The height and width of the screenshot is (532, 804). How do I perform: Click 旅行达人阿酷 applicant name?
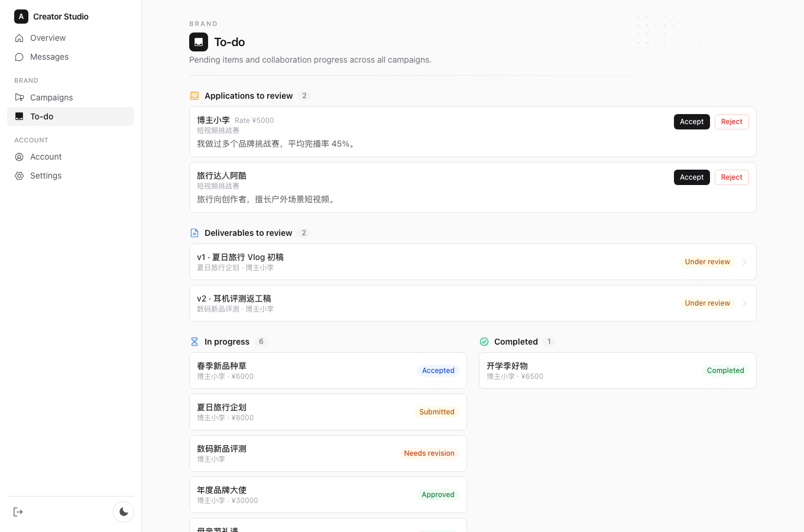[222, 176]
